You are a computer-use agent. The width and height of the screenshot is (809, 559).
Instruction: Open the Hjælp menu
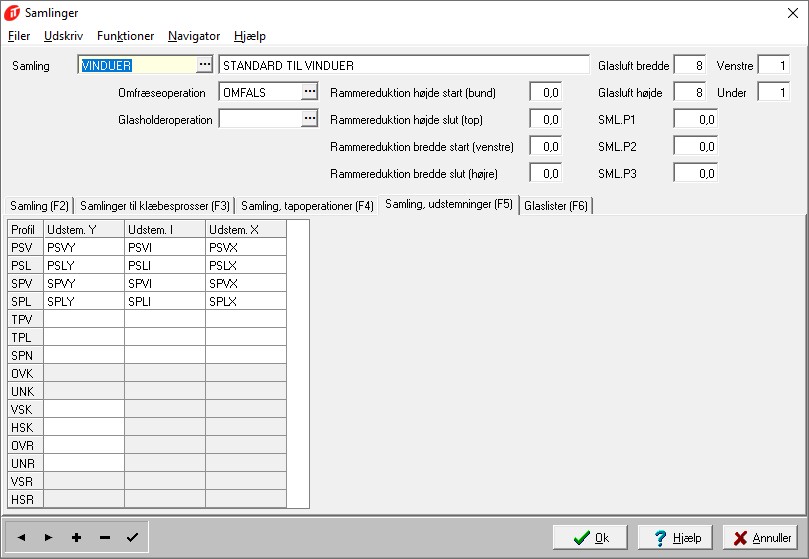tap(250, 36)
